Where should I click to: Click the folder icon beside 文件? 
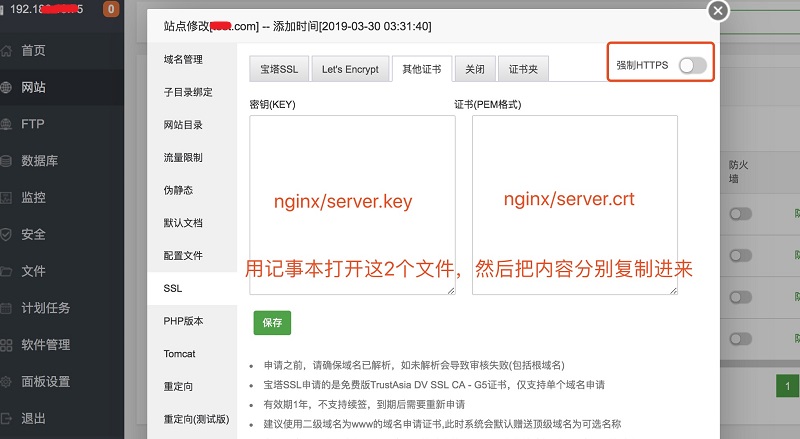coord(6,271)
